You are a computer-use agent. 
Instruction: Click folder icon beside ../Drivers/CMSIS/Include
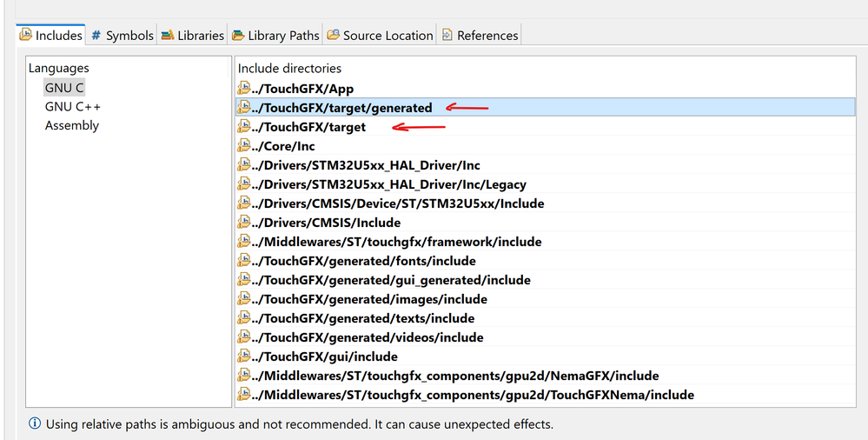click(243, 222)
